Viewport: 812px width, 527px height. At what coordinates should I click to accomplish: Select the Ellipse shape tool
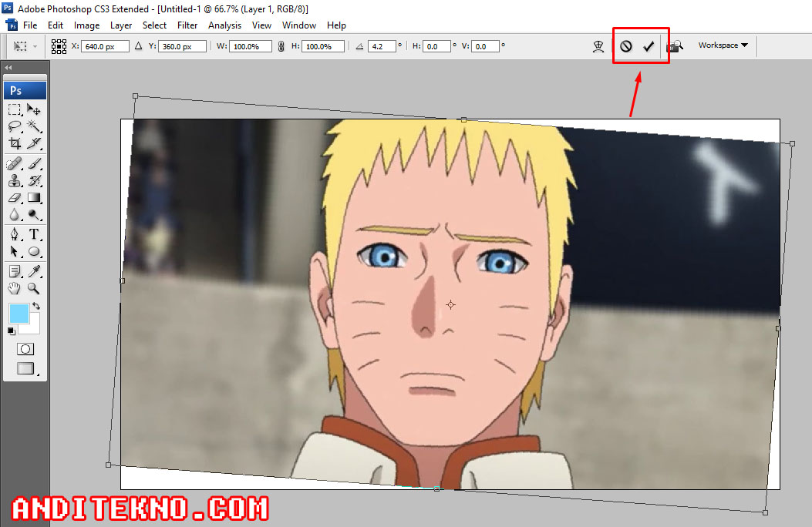pos(34,252)
